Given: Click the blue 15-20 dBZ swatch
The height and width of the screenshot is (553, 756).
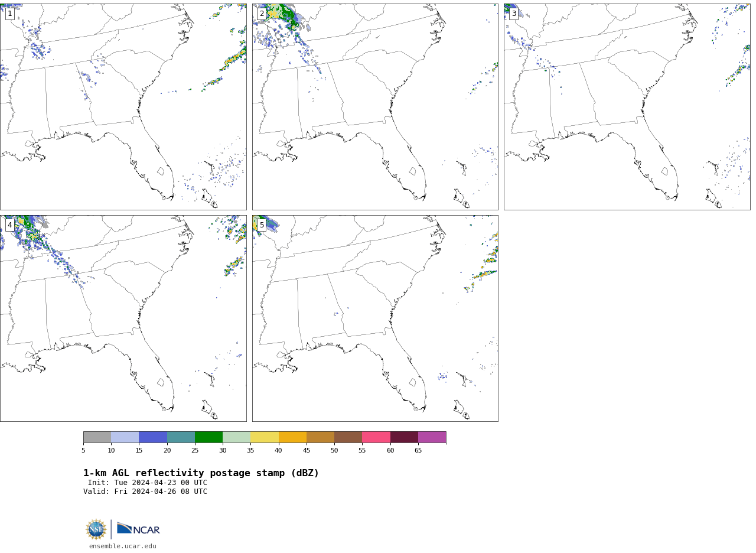Looking at the screenshot, I should click(x=153, y=437).
